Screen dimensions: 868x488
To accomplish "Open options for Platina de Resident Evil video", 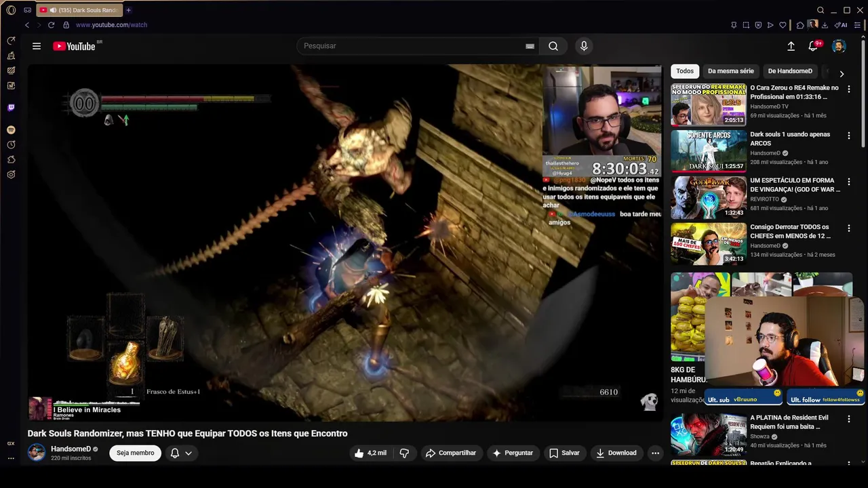I will click(x=848, y=419).
